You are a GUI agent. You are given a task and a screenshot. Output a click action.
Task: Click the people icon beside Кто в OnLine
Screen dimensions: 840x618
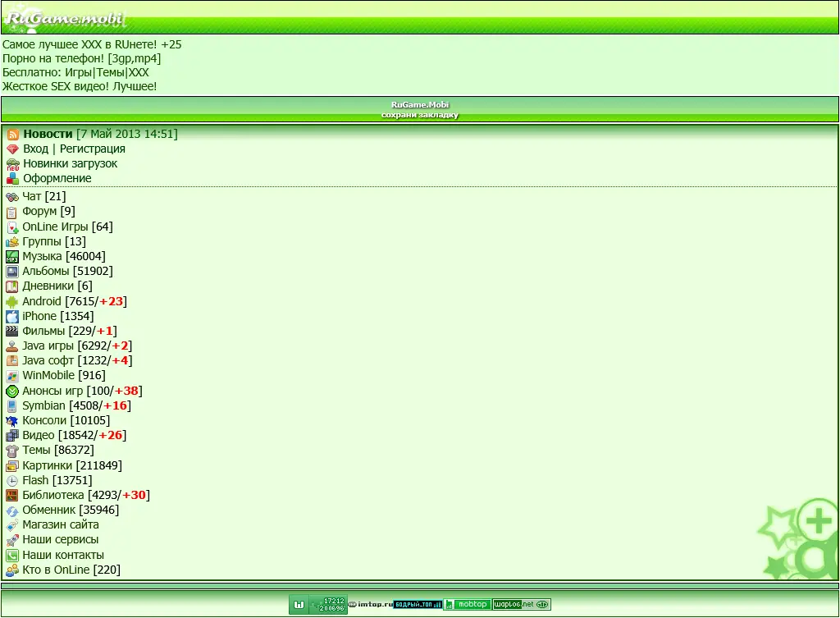click(11, 570)
